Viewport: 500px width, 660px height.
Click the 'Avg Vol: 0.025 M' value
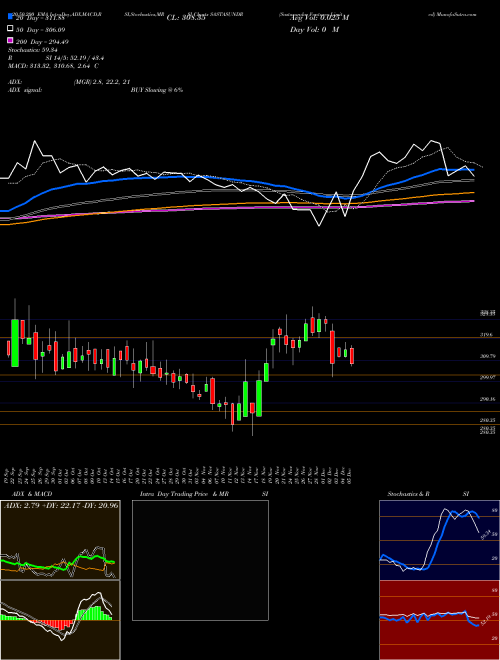319,18
